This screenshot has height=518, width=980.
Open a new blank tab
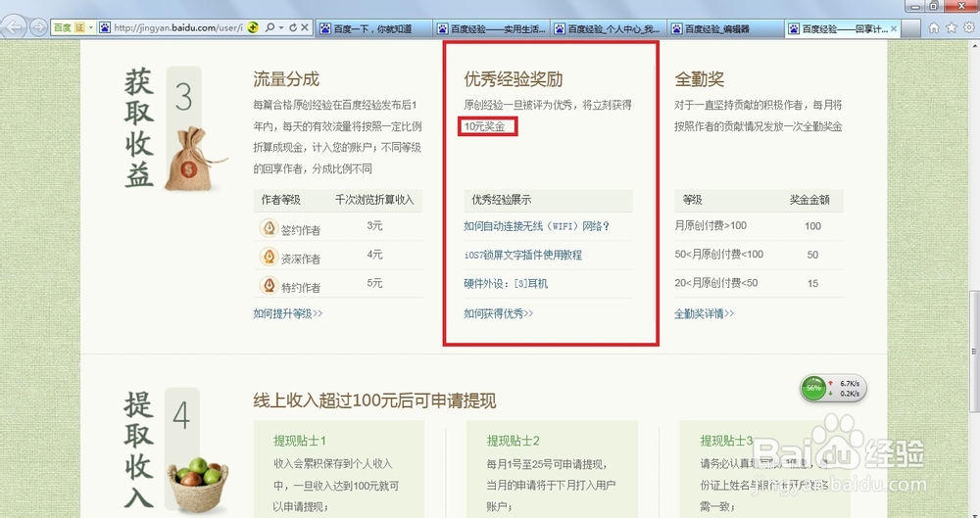910,28
